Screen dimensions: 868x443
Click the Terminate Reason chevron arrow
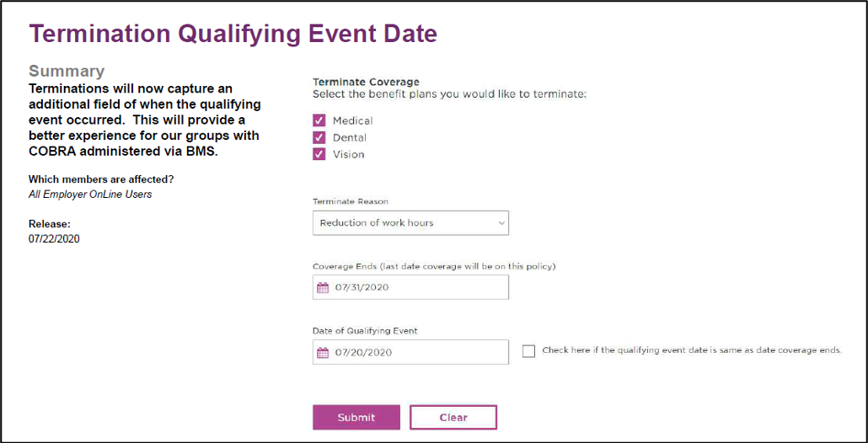501,223
